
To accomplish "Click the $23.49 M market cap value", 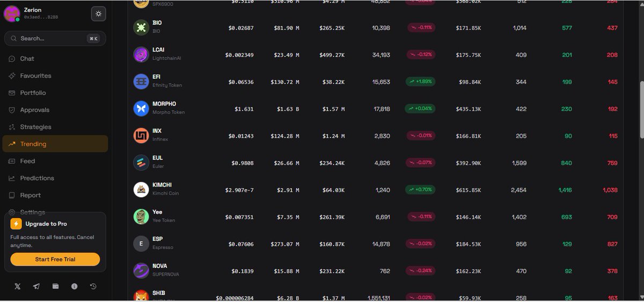I will coord(285,55).
